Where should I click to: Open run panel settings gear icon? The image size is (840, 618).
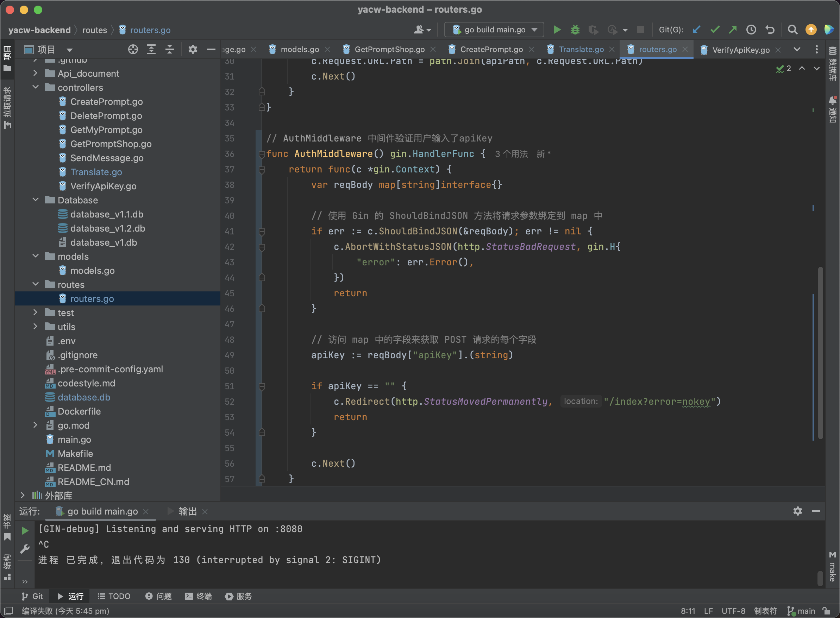[797, 511]
